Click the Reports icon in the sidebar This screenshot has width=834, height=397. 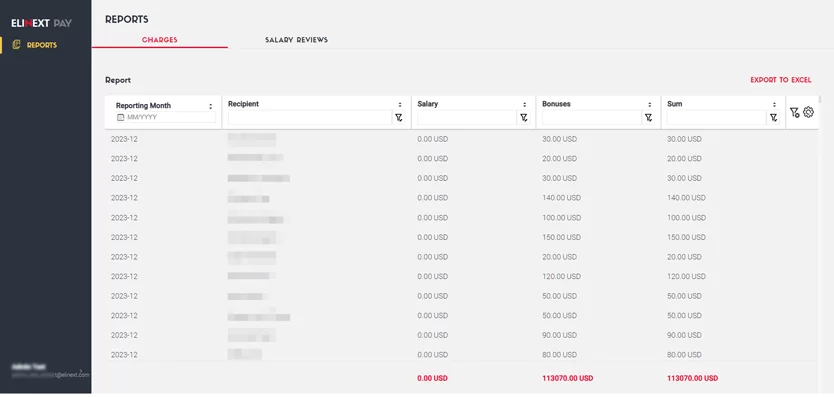[16, 45]
